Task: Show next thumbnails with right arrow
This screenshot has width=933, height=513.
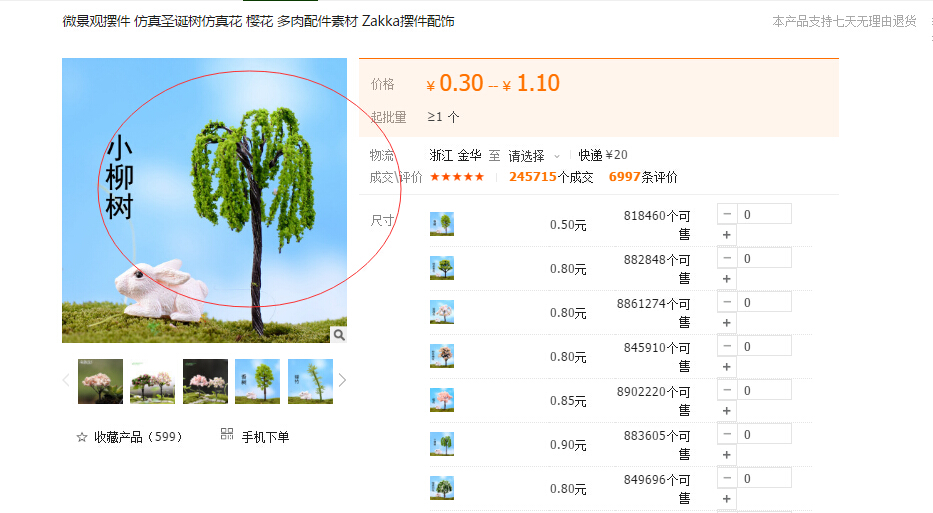Action: coord(342,380)
